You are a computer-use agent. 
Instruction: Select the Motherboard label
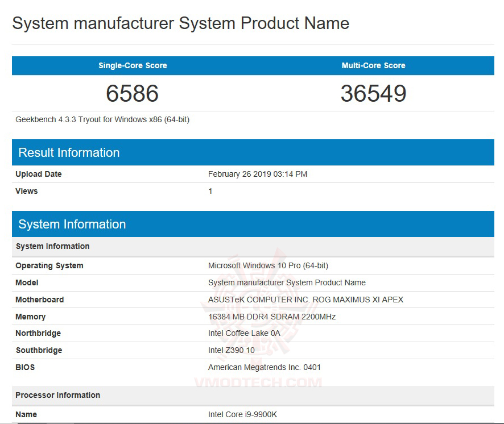click(x=40, y=300)
